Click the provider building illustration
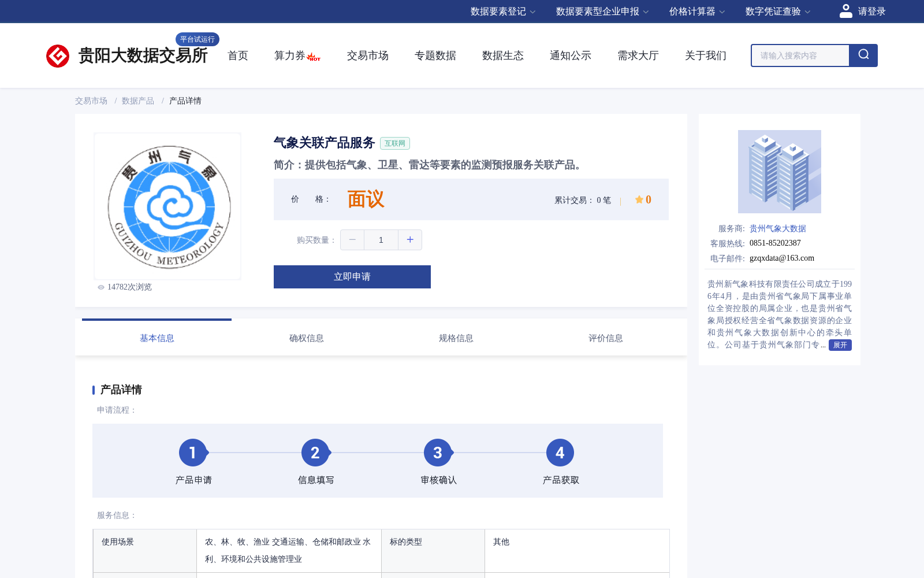924x578 pixels. (780, 172)
